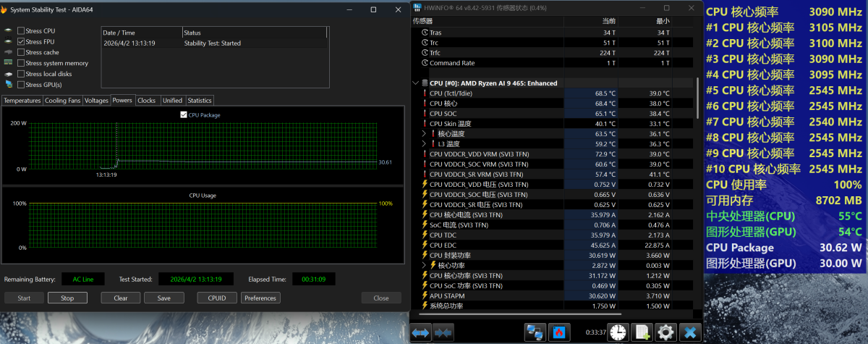Open the Cooling Fans tab
The image size is (868, 344).
click(x=62, y=101)
